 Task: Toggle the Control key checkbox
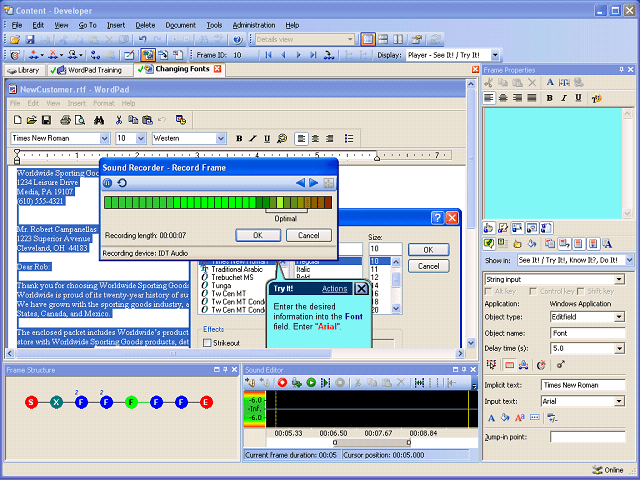coord(531,291)
